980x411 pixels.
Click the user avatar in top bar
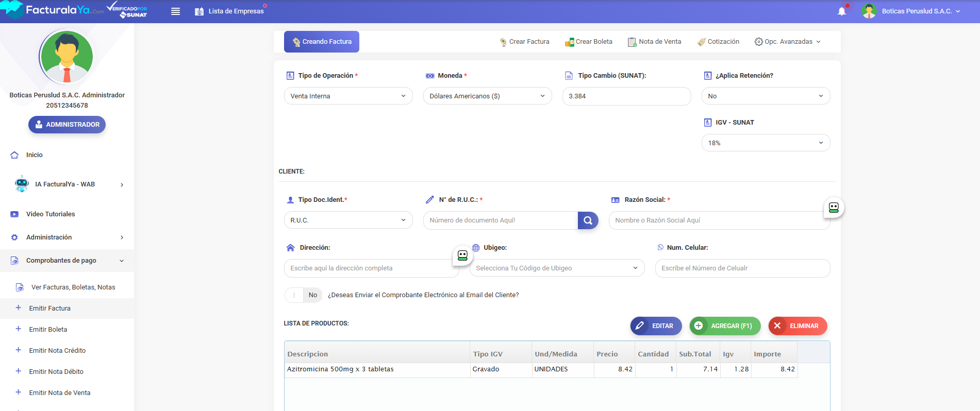[x=869, y=11]
